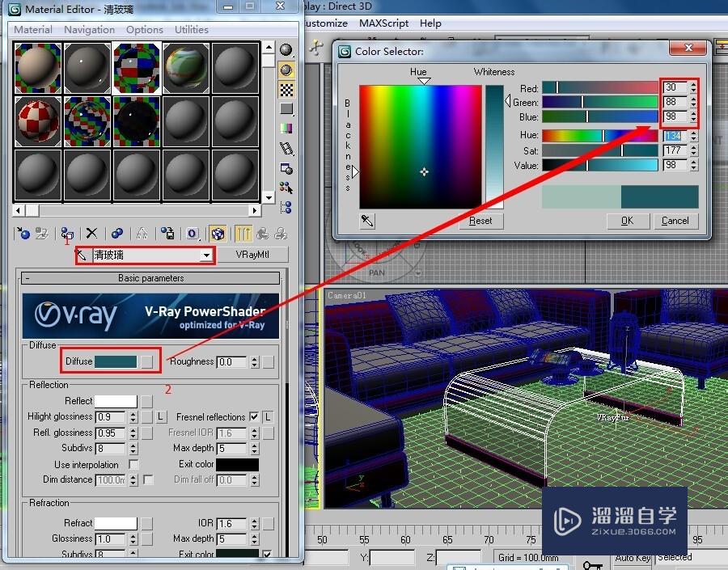728x570 pixels.
Task: Click the reflection Exit color black swatch
Action: 237,464
